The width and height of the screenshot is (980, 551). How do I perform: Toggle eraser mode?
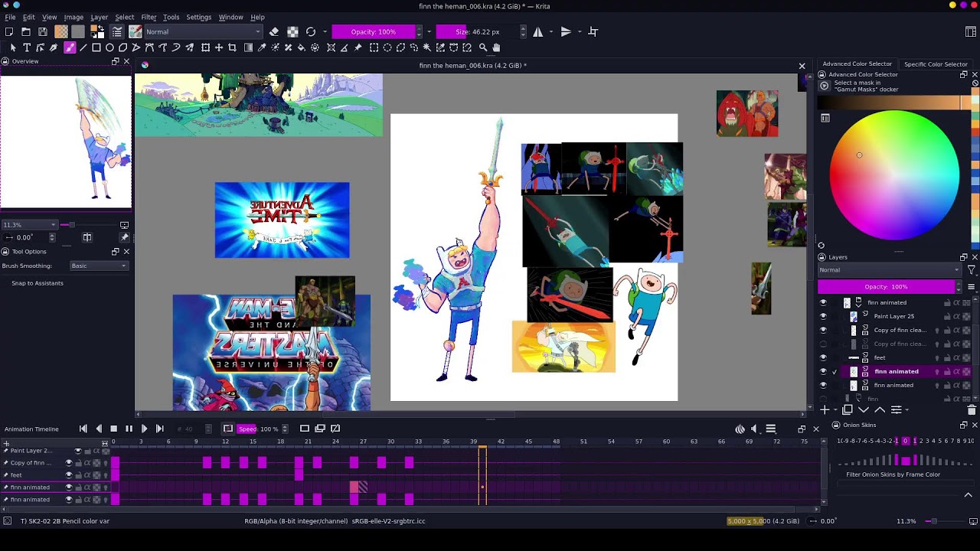point(274,31)
